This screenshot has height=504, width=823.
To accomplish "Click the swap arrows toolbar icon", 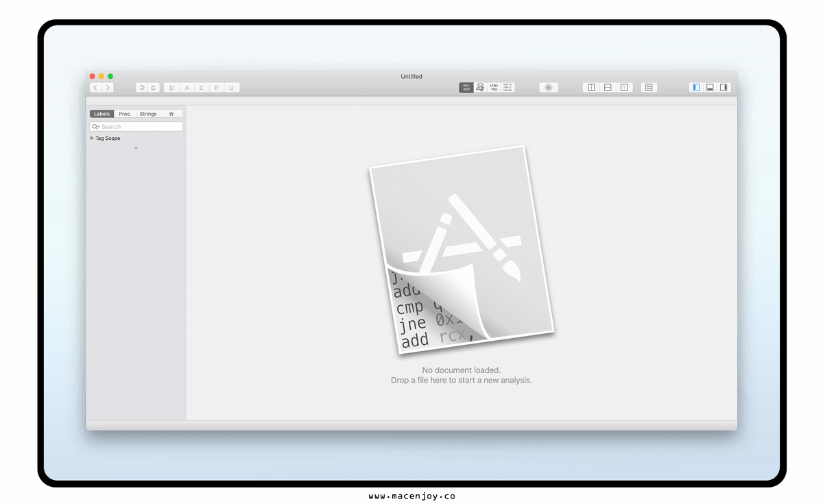I will pyautogui.click(x=649, y=88).
